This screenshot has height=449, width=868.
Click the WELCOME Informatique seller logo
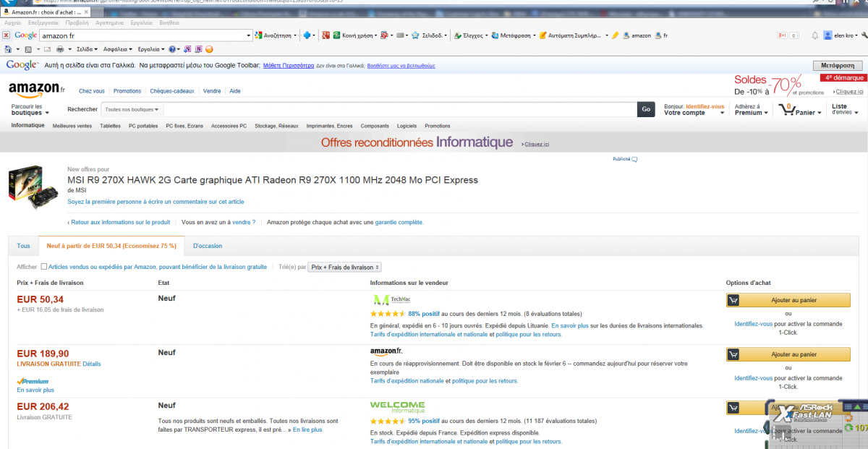coord(397,408)
